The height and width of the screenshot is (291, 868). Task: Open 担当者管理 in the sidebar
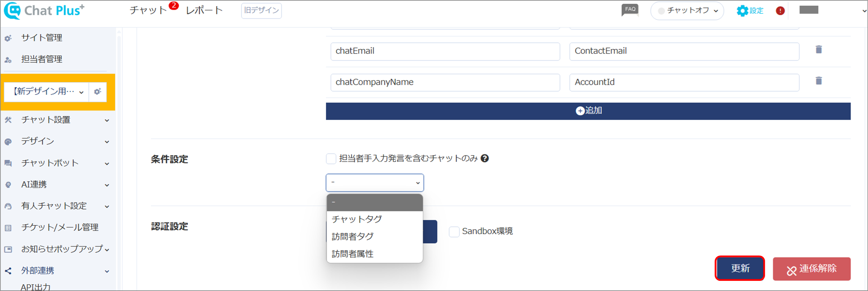tap(42, 60)
